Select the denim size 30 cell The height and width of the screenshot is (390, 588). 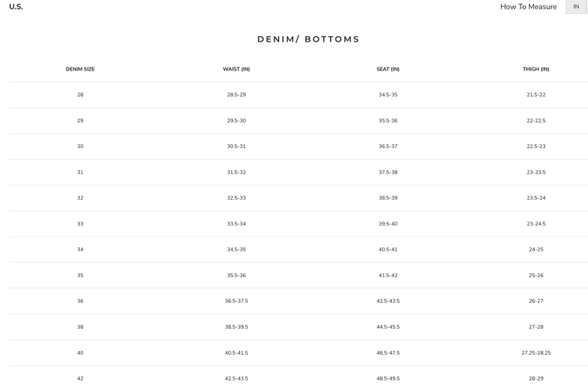80,146
